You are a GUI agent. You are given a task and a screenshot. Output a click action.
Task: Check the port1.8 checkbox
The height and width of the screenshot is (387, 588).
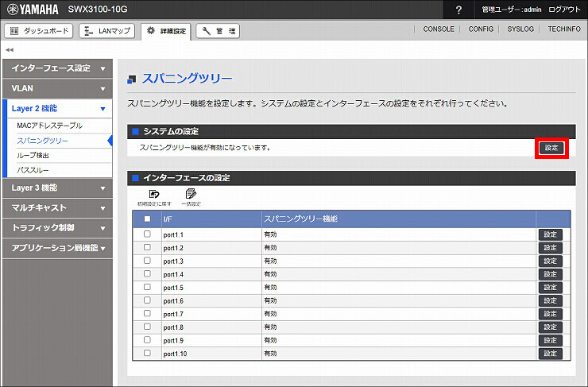click(x=147, y=327)
